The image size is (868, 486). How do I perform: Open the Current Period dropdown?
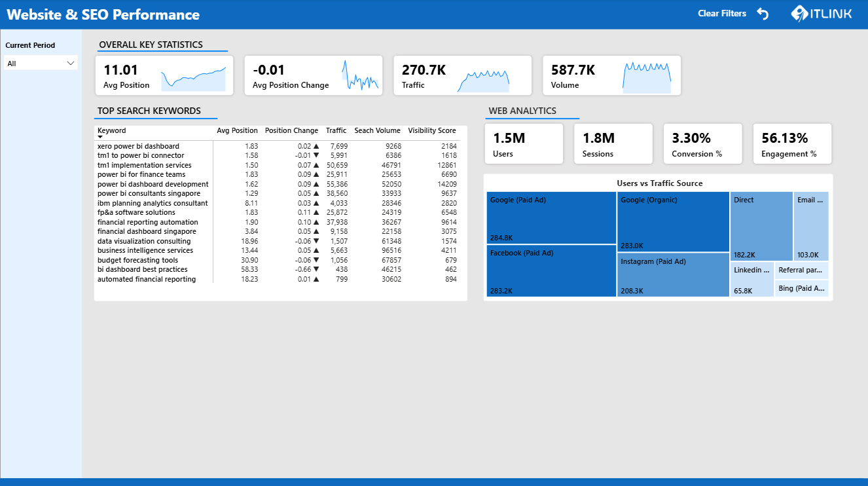click(41, 62)
